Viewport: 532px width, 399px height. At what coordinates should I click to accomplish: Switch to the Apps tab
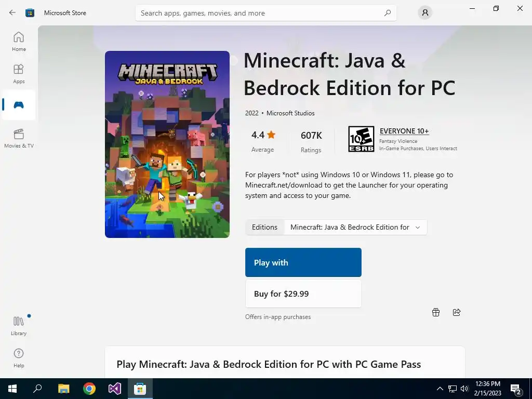[19, 73]
